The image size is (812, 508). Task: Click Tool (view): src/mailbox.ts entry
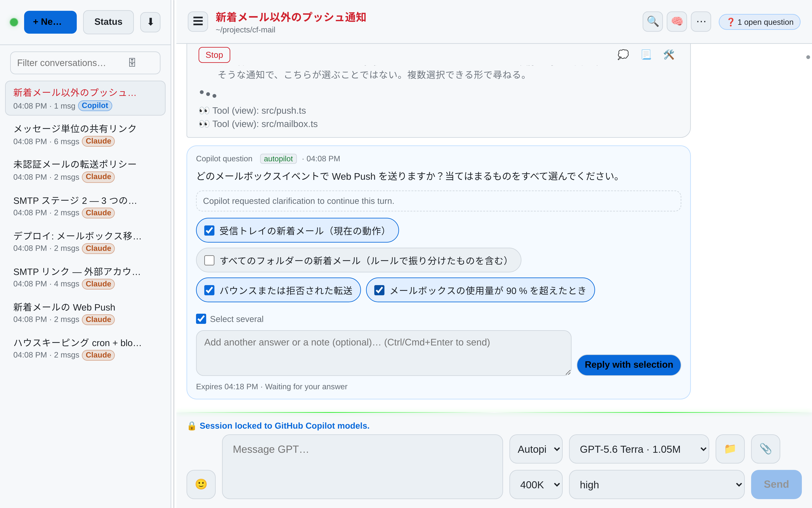coord(258,124)
